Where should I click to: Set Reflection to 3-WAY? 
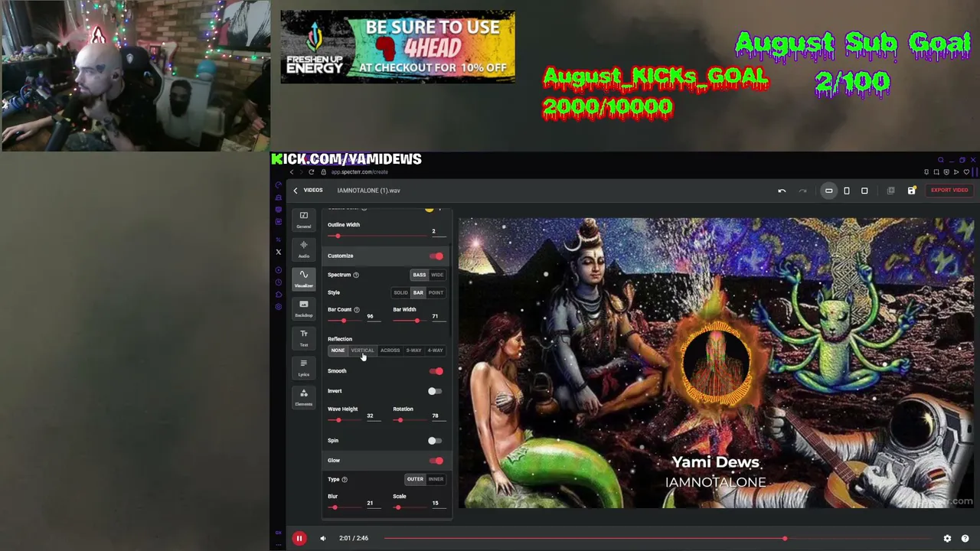coord(413,350)
